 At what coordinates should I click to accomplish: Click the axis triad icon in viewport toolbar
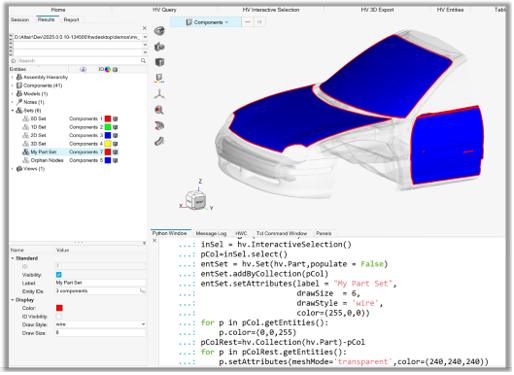click(x=159, y=94)
